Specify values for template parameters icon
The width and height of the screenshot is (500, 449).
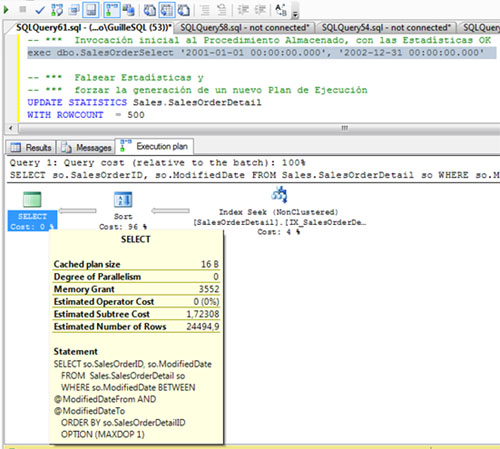click(x=281, y=10)
